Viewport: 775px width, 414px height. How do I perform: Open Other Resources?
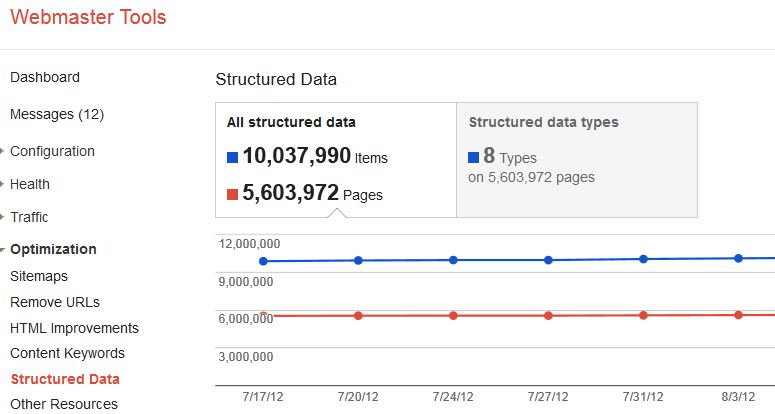(x=64, y=404)
